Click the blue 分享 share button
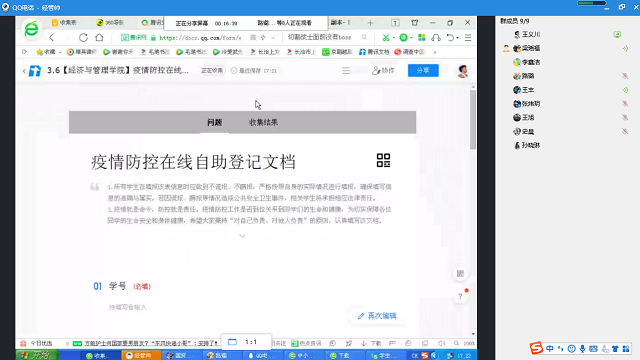Screen dimensions: 640x360 point(423,71)
